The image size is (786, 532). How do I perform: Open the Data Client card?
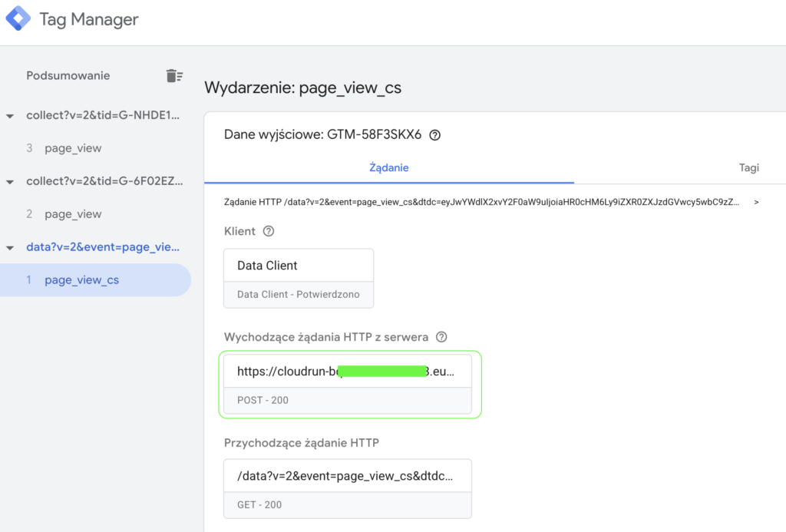pos(298,278)
